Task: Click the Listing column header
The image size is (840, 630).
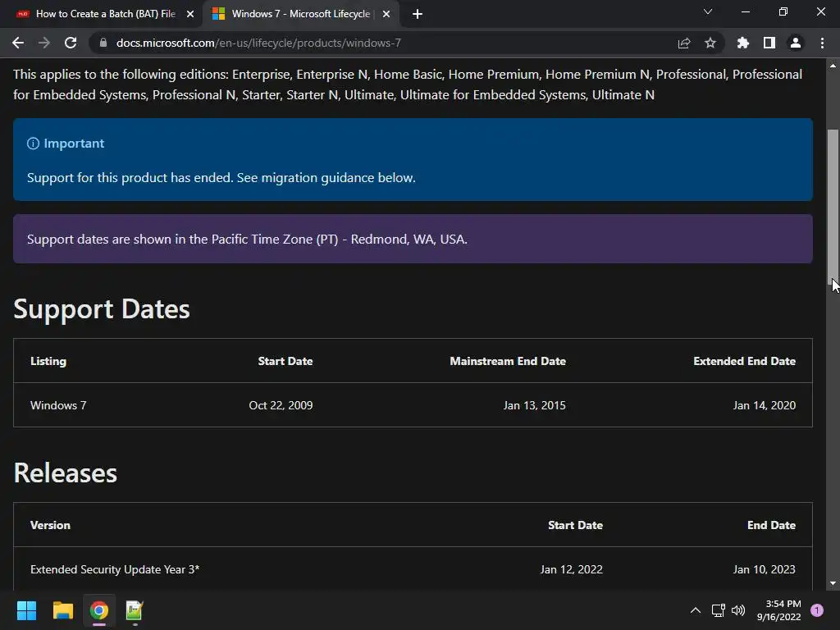Action: click(48, 361)
